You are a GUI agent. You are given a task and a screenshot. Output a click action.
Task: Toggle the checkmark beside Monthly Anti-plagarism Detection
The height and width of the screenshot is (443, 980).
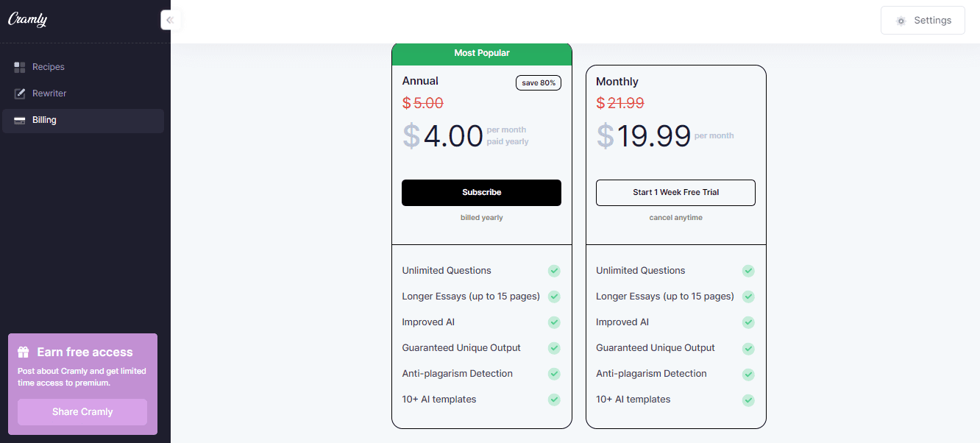coord(748,374)
